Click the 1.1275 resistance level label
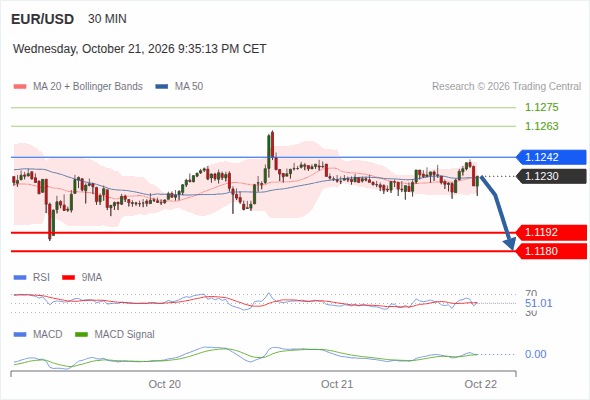The image size is (590, 400). 541,107
